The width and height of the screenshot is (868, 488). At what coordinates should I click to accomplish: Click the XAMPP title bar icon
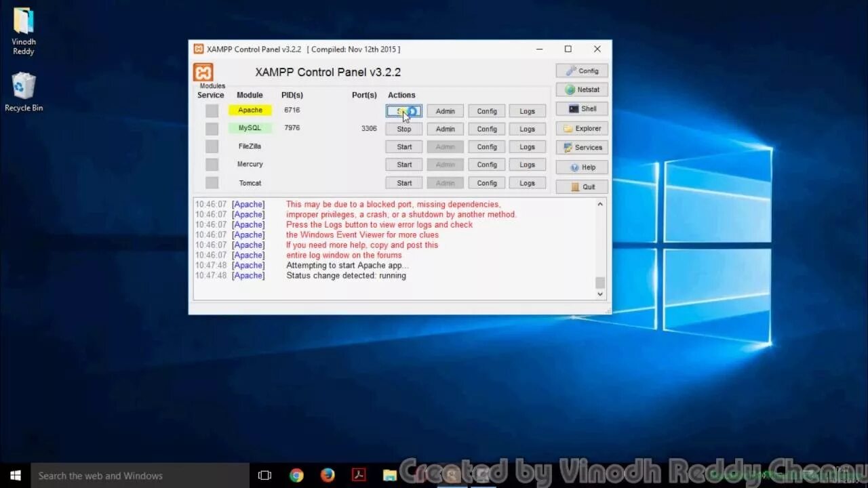pos(198,49)
